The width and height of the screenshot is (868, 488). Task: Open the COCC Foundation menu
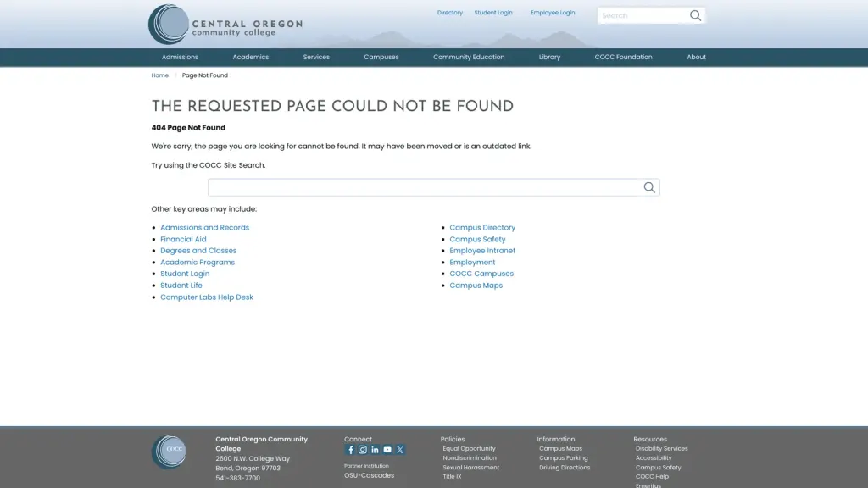click(x=623, y=57)
